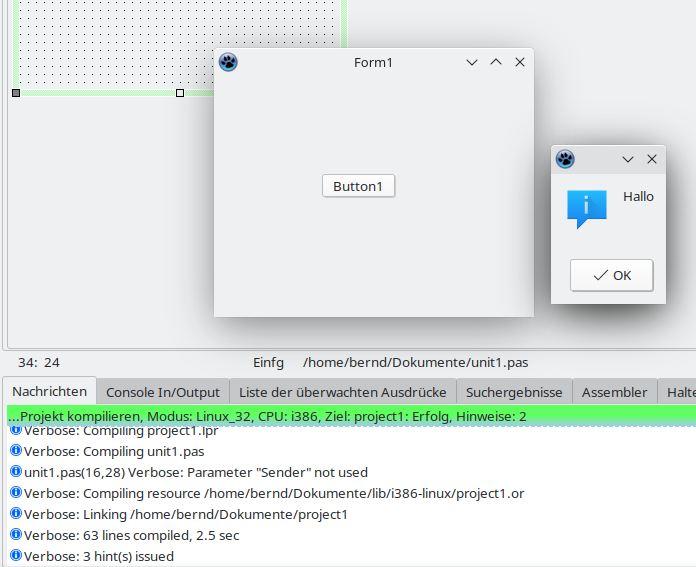Select message 'Linking /home/bernd/Dokumente/project1'
This screenshot has width=696, height=567.
[x=352, y=514]
